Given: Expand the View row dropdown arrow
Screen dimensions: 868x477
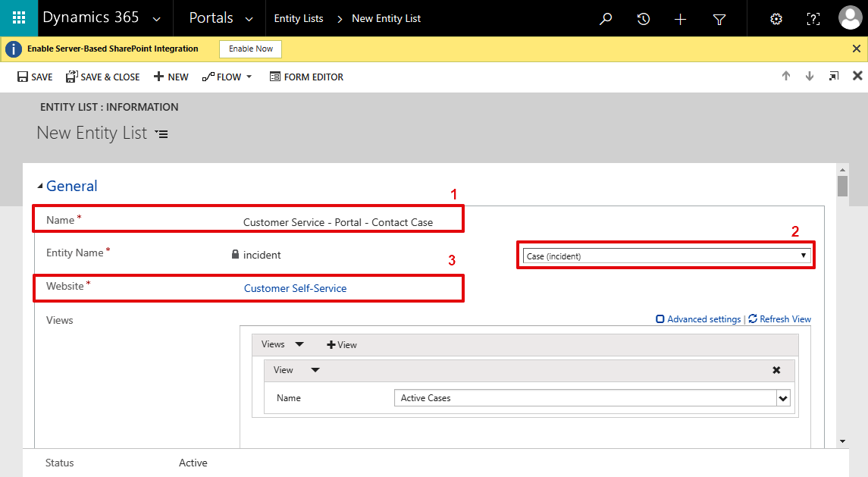Looking at the screenshot, I should 315,370.
